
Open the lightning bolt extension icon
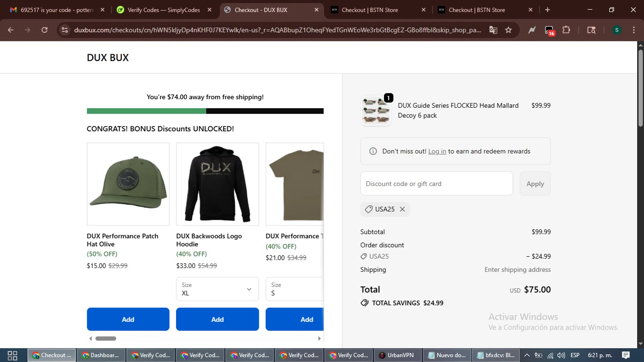tap(532, 30)
